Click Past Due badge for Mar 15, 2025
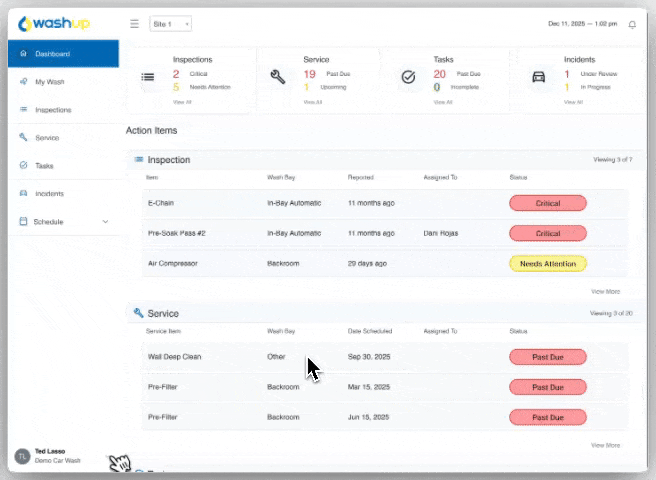Screen dimensions: 656x480 click(548, 387)
